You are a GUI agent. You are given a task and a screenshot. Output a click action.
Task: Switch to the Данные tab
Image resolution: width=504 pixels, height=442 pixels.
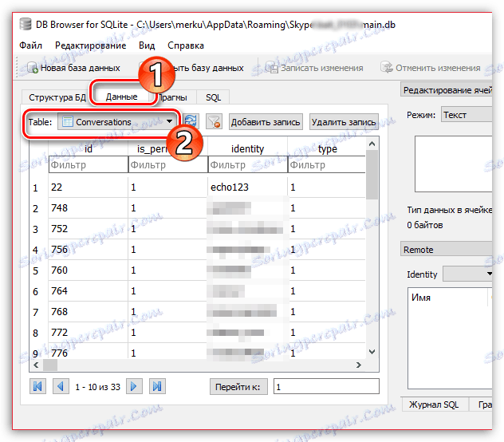coord(122,97)
